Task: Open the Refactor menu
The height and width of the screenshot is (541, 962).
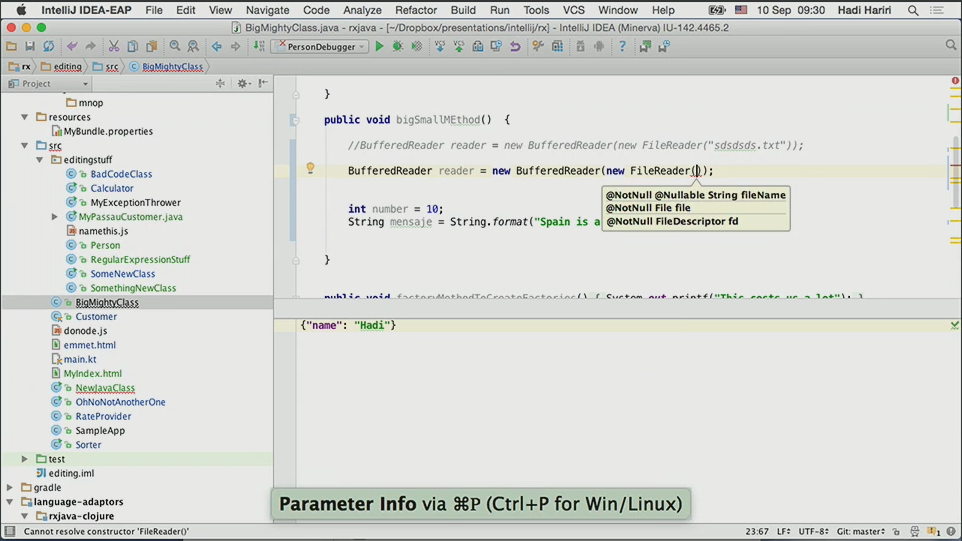Action: [415, 10]
